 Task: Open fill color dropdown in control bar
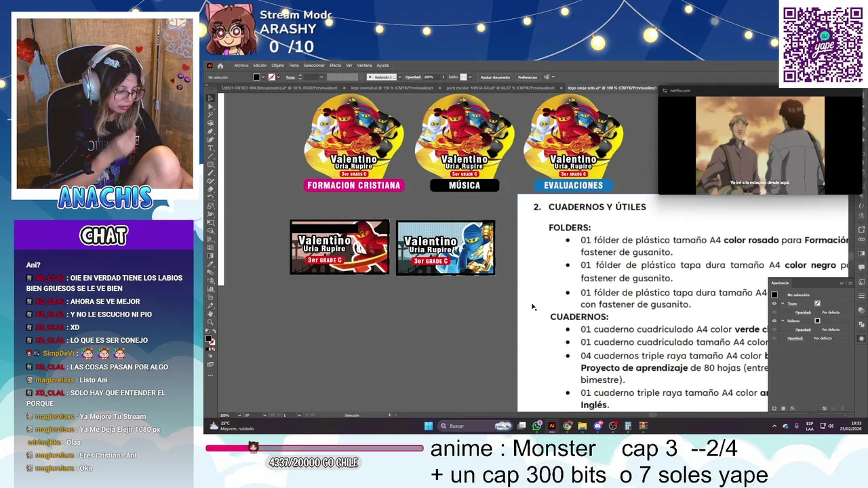pos(263,77)
